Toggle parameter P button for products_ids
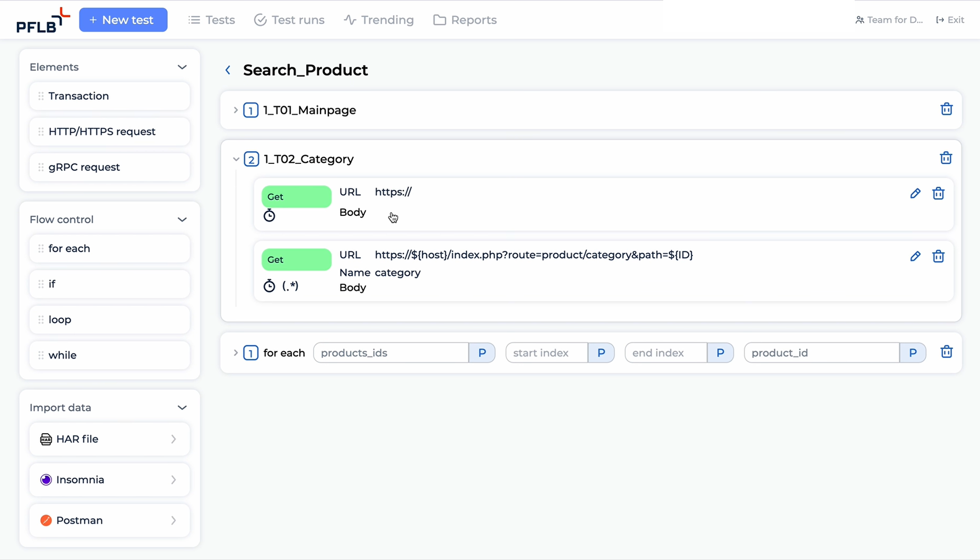Image resolution: width=980 pixels, height=560 pixels. pos(482,353)
